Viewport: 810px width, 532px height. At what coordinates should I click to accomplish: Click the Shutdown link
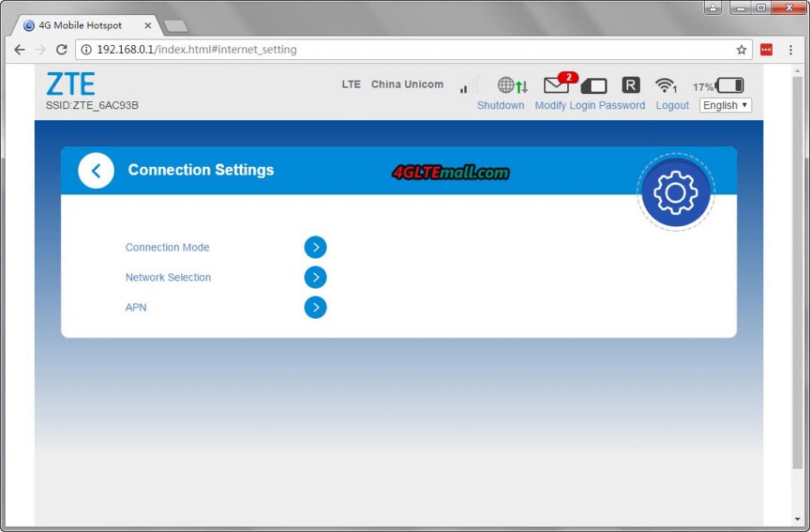pyautogui.click(x=501, y=105)
